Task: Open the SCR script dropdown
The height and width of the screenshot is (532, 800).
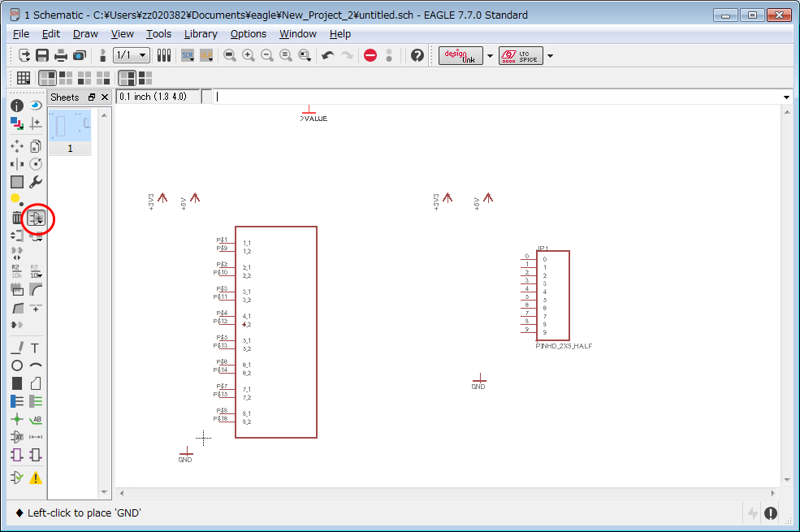Action: [188, 55]
